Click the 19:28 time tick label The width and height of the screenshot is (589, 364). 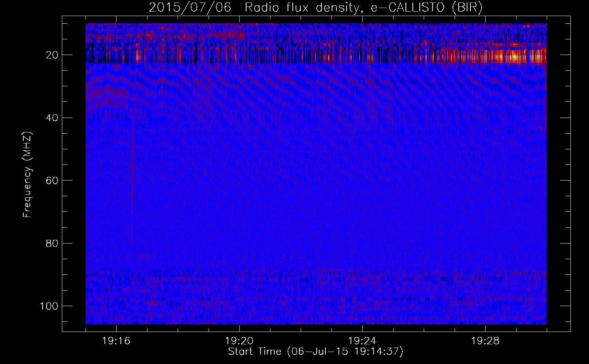click(x=485, y=341)
